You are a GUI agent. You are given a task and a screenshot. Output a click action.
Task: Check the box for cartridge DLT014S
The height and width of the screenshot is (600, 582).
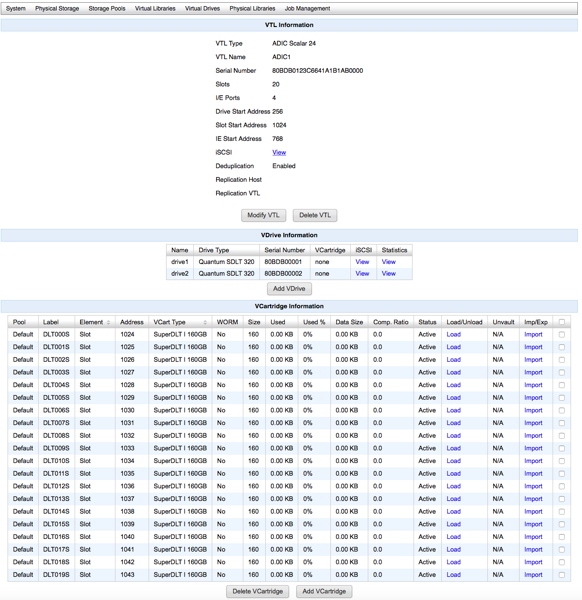pos(562,512)
